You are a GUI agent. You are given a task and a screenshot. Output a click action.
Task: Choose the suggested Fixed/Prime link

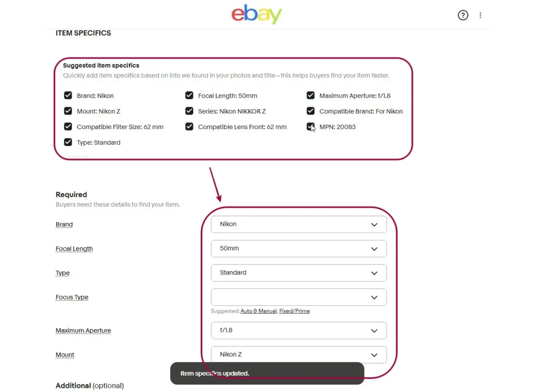coord(294,311)
